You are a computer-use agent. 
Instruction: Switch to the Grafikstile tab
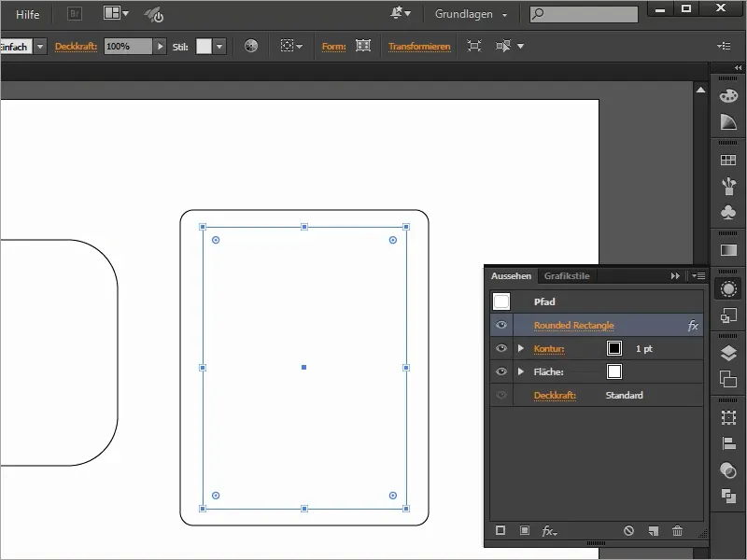coord(567,276)
